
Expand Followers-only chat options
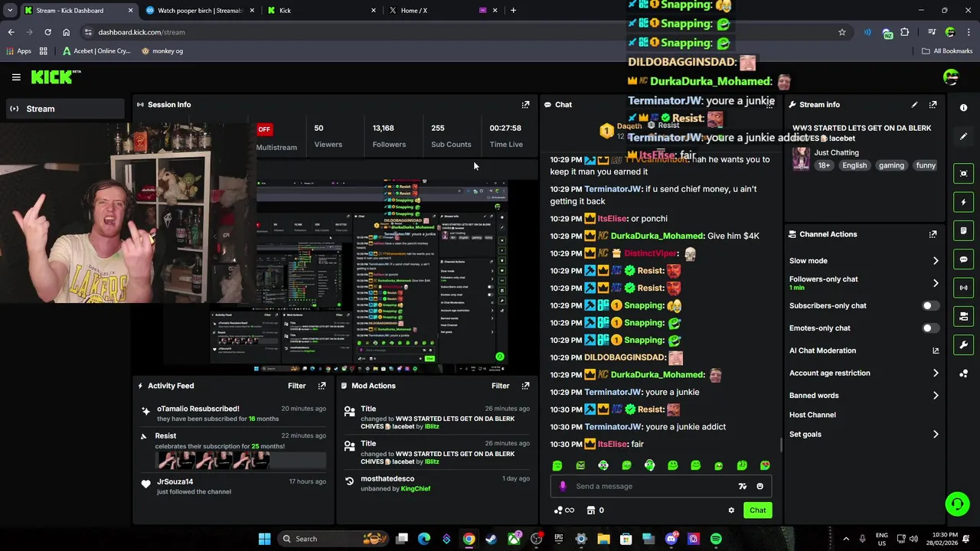[x=936, y=283]
